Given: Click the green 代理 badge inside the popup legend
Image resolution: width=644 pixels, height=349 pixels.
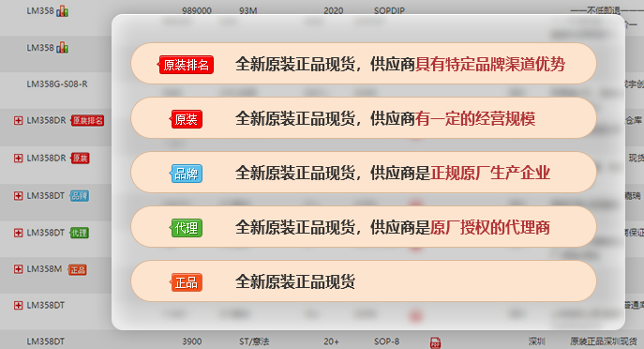Looking at the screenshot, I should click(186, 228).
